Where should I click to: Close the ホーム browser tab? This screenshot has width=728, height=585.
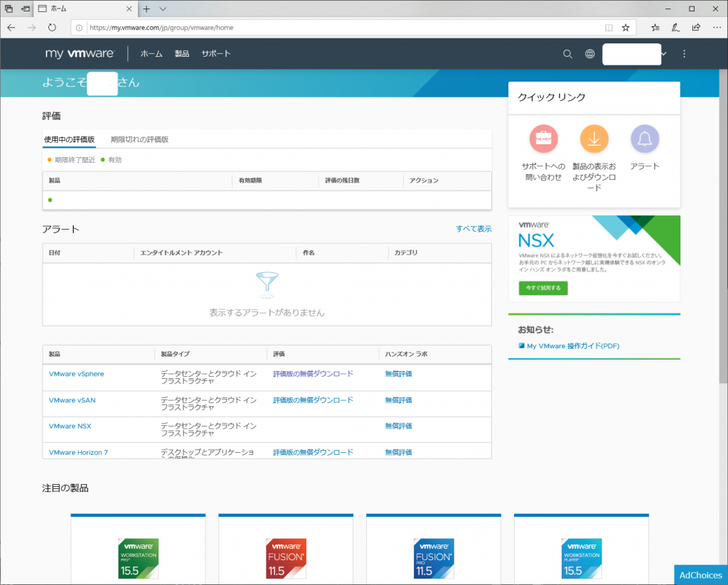coord(129,9)
